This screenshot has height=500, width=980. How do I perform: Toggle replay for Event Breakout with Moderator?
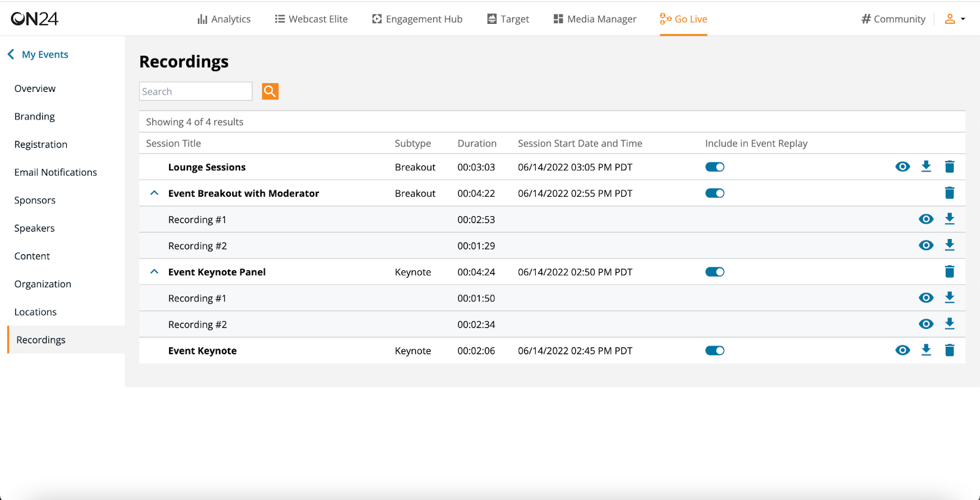(x=715, y=193)
